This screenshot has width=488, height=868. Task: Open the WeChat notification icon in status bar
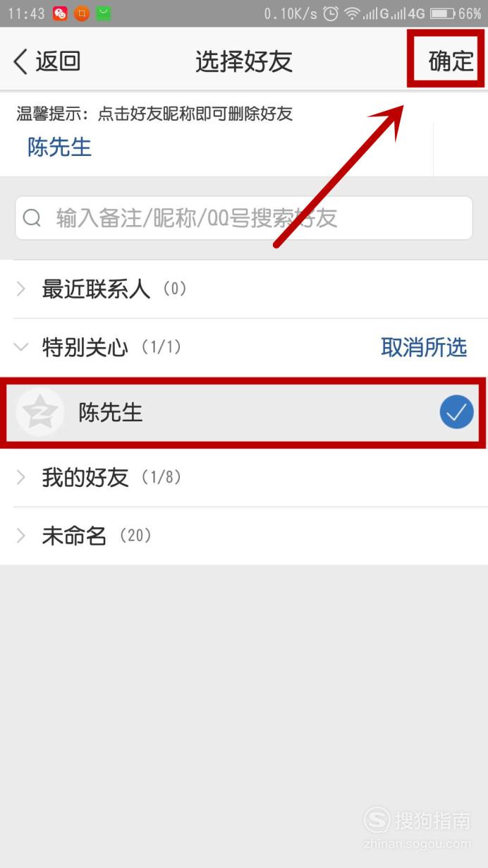click(x=60, y=13)
